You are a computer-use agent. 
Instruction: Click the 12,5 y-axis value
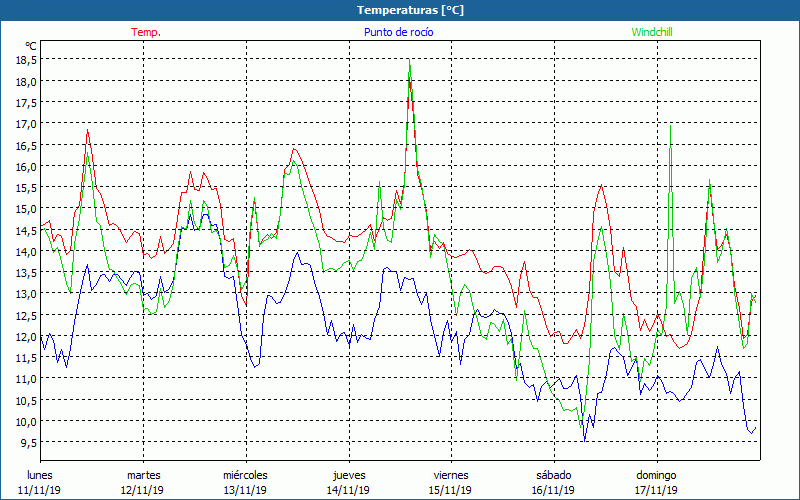coord(27,315)
